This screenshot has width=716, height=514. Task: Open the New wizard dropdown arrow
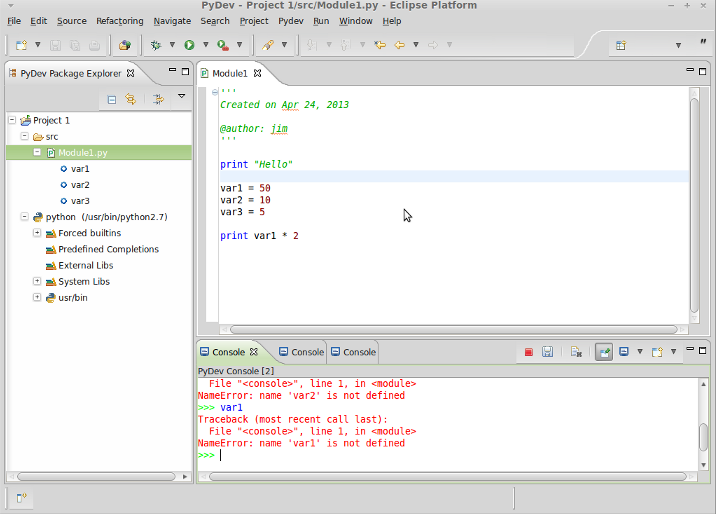click(x=38, y=45)
